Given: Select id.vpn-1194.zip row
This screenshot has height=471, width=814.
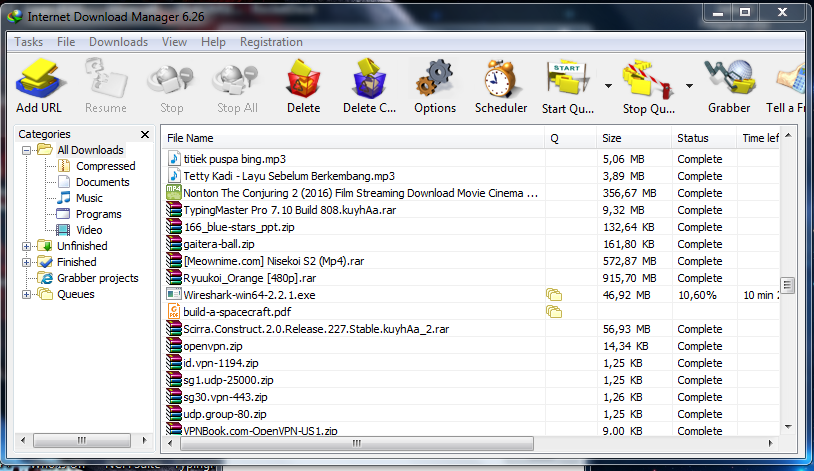Looking at the screenshot, I should click(x=470, y=363).
